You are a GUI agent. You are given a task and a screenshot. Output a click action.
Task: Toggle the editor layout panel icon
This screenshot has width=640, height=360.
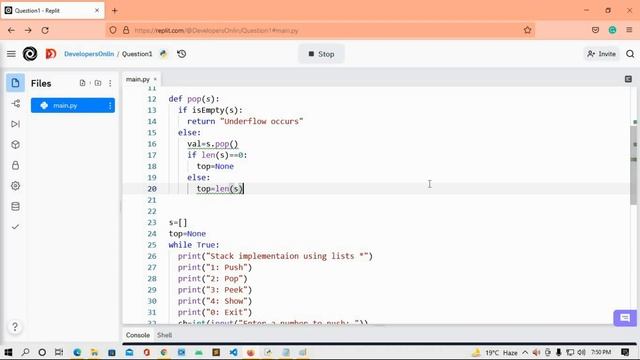(628, 79)
